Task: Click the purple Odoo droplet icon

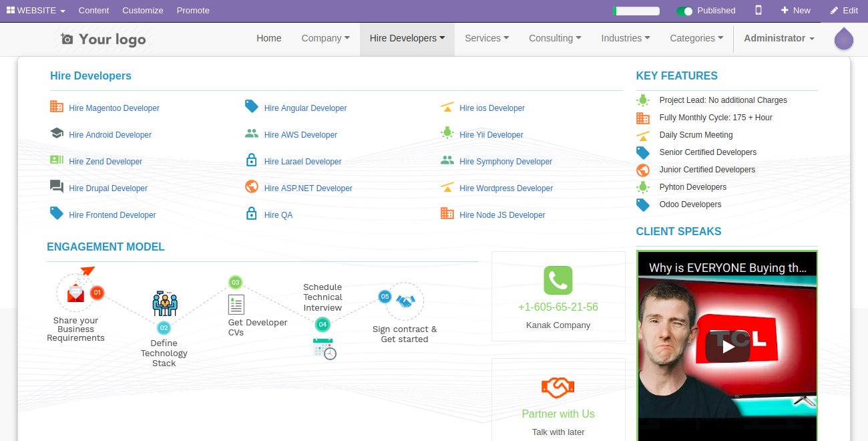Action: point(844,39)
